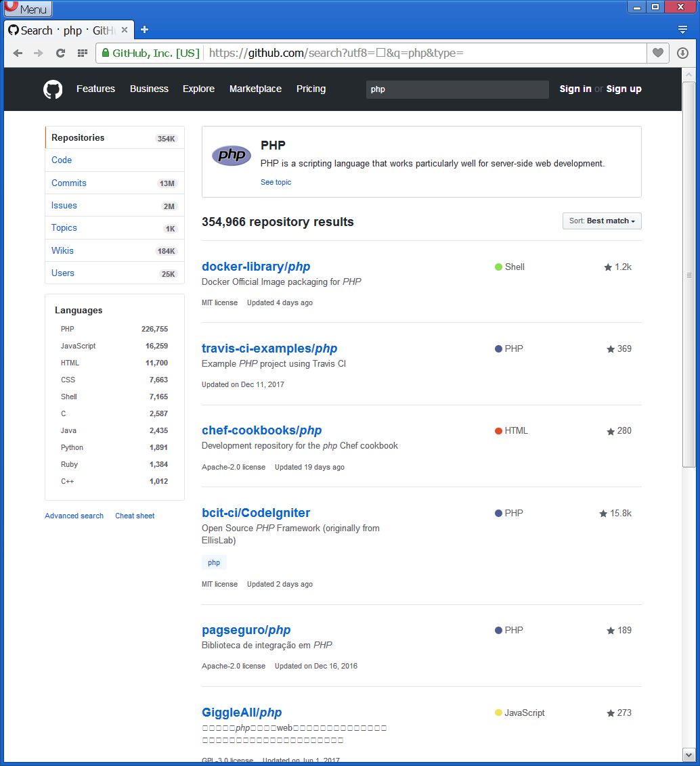Select the Issues results filter
Image resolution: width=700 pixels, height=766 pixels.
pyautogui.click(x=115, y=206)
